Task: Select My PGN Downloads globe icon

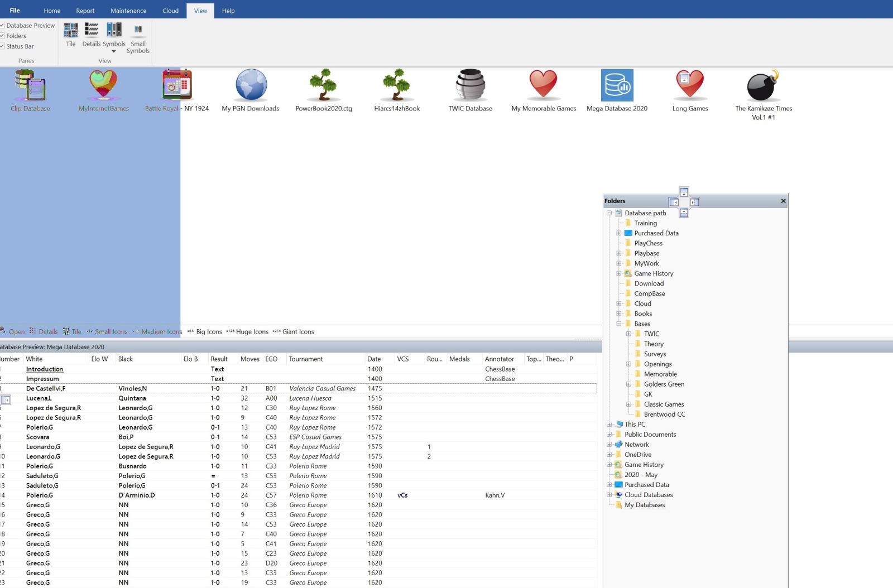Action: pos(251,85)
